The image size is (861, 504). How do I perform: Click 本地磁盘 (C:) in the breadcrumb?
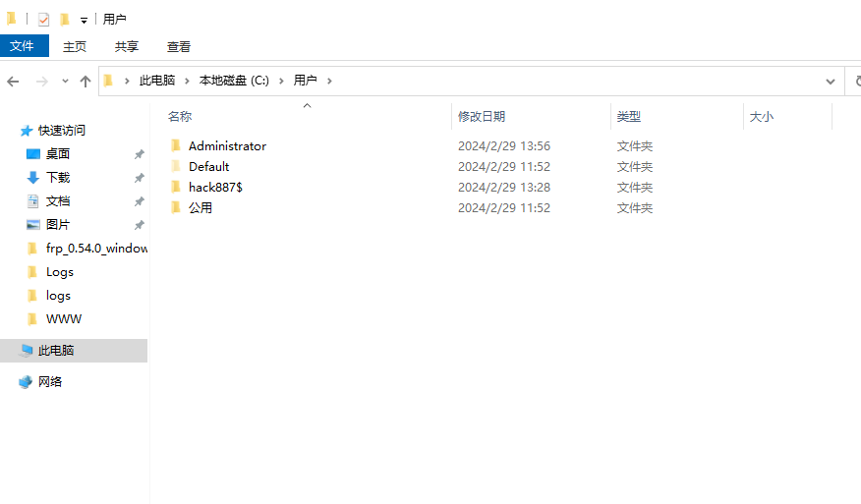tap(235, 81)
